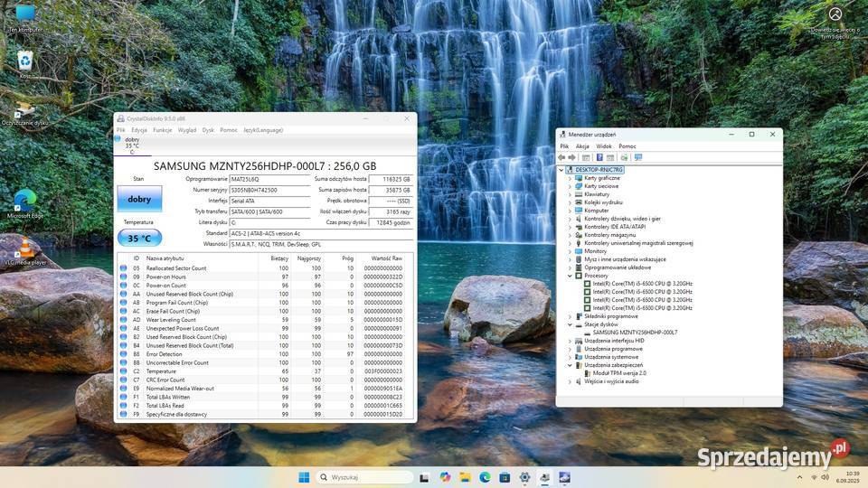The width and height of the screenshot is (868, 488).
Task: Open the Kosz recycle bin icon
Action: (25, 64)
